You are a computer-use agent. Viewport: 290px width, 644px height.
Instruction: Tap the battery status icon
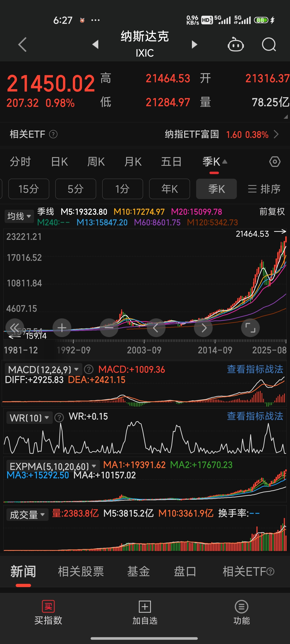click(261, 20)
